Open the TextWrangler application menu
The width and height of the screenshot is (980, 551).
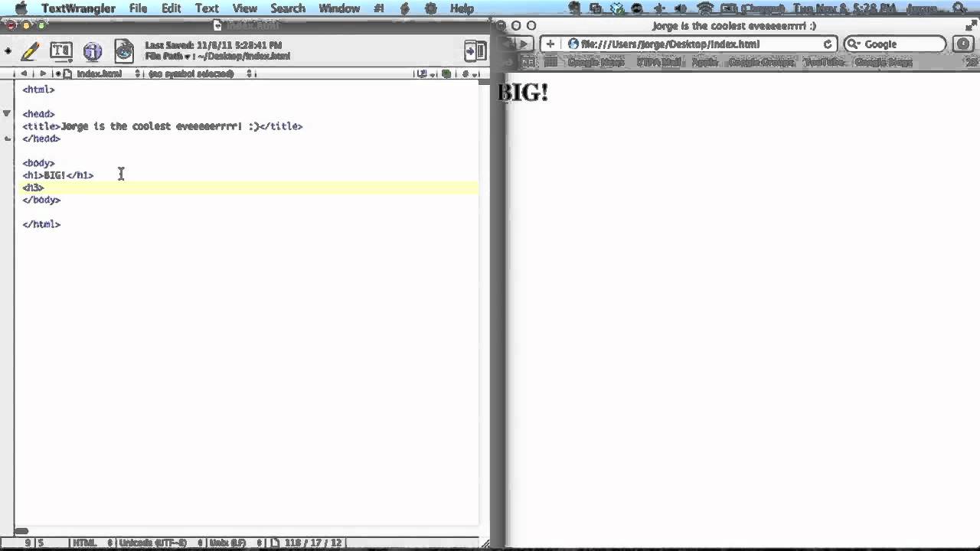pyautogui.click(x=78, y=8)
